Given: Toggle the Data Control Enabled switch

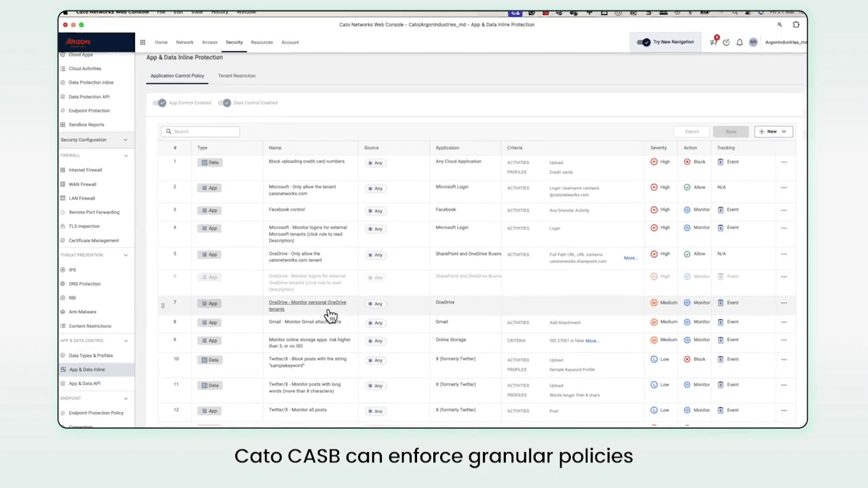Looking at the screenshot, I should coord(224,103).
